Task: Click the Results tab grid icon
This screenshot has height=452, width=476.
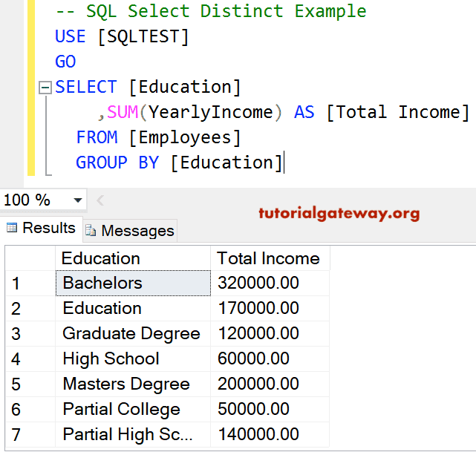Action: click(x=12, y=229)
